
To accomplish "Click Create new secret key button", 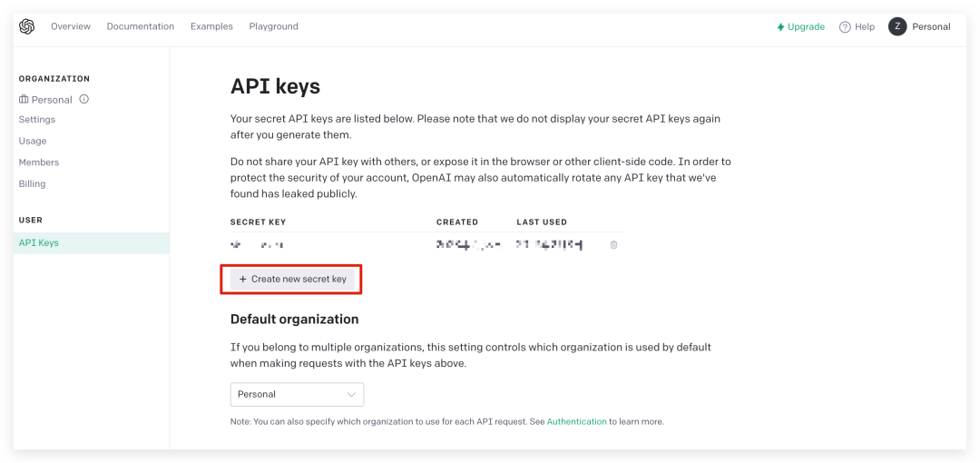I will [292, 280].
